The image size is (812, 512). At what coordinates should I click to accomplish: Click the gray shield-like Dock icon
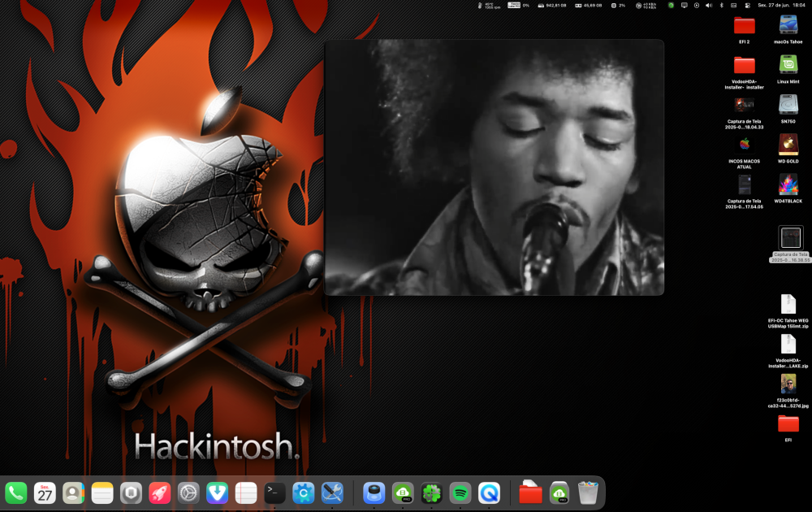pyautogui.click(x=131, y=492)
